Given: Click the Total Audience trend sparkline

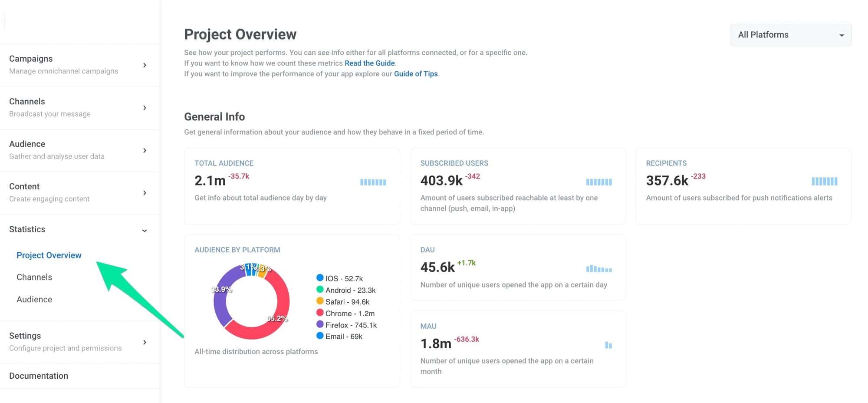Looking at the screenshot, I should click(x=373, y=182).
